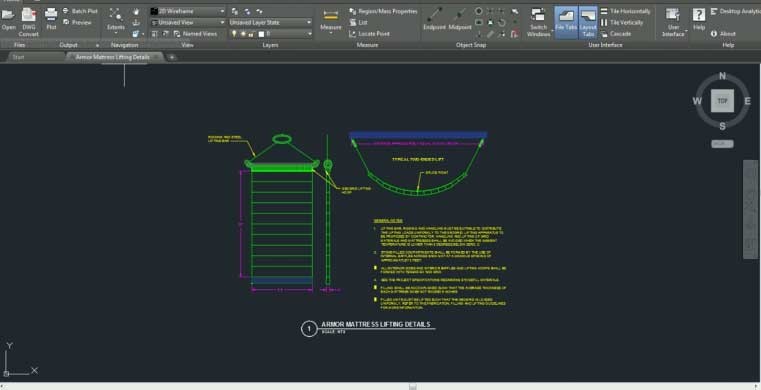The width and height of the screenshot is (761, 390).
Task: Open the Unsaved View dropdown
Action: pyautogui.click(x=222, y=22)
